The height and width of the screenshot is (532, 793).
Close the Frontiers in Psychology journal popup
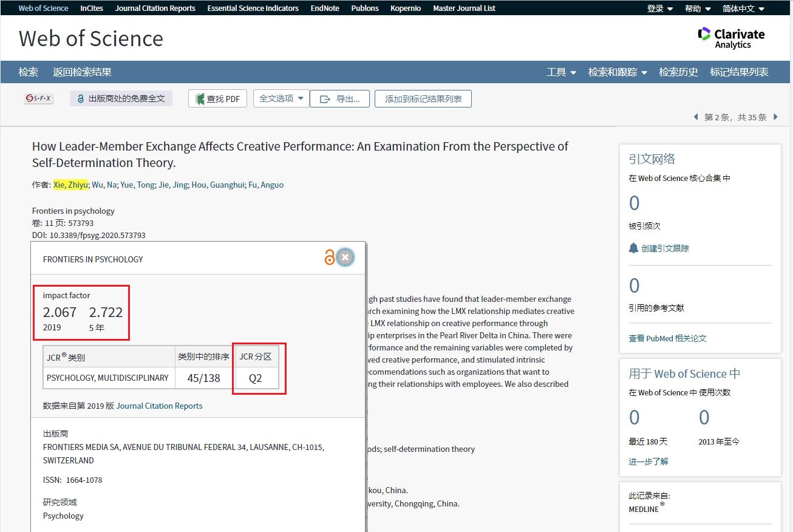tap(345, 257)
